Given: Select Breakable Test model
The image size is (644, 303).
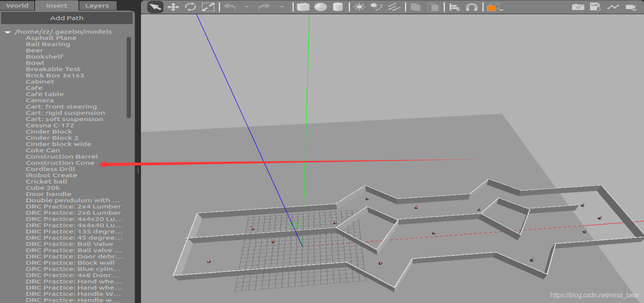Looking at the screenshot, I should [x=53, y=69].
